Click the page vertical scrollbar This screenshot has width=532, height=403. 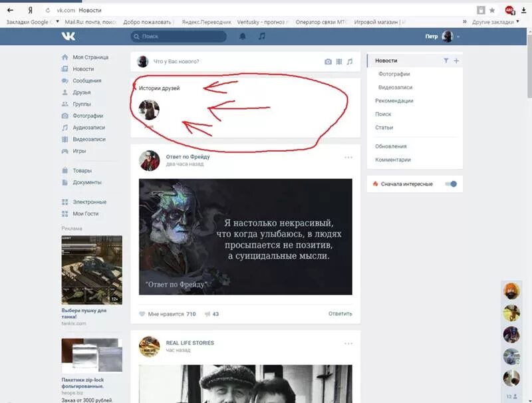[529, 65]
